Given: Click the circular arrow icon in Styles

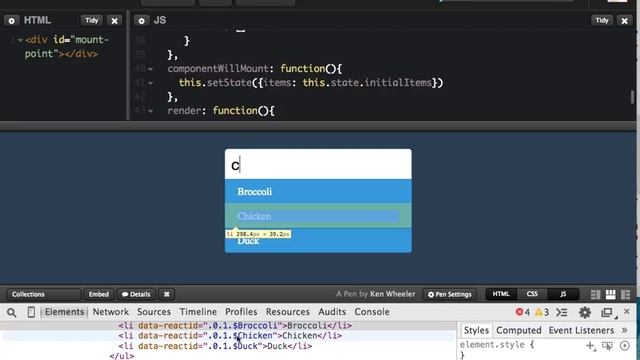Looking at the screenshot, I should click(625, 346).
